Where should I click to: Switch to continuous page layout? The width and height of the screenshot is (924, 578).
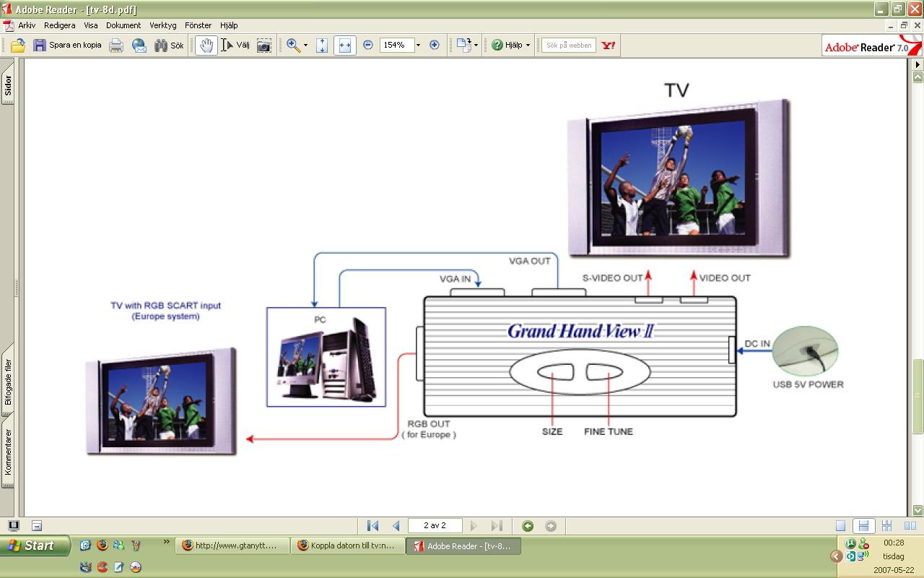click(x=863, y=526)
